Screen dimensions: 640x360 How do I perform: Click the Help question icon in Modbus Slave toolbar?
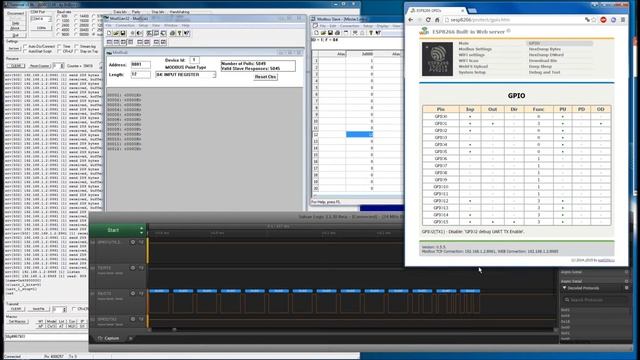[x=371, y=33]
